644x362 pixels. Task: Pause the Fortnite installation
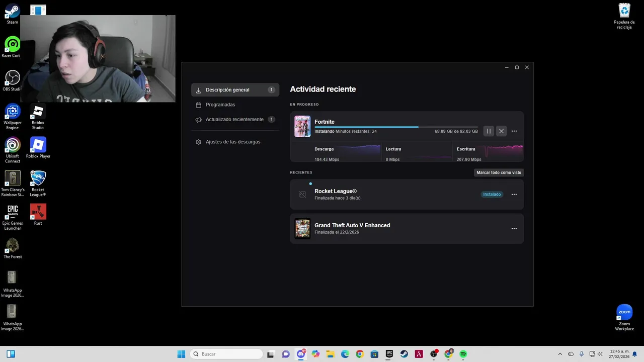pos(489,131)
